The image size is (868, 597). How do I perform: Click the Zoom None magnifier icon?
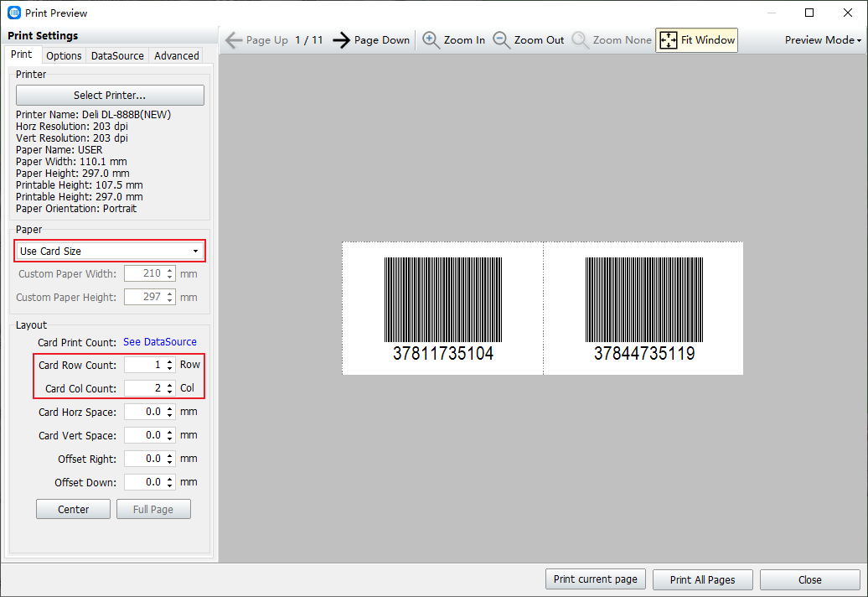[580, 40]
